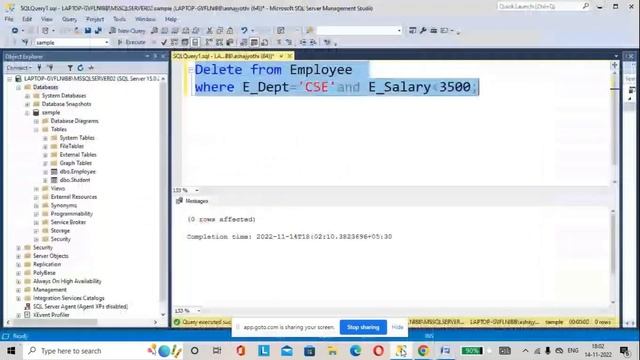Collapse the Tables folder
This screenshot has width=640, height=360.
coord(36,130)
